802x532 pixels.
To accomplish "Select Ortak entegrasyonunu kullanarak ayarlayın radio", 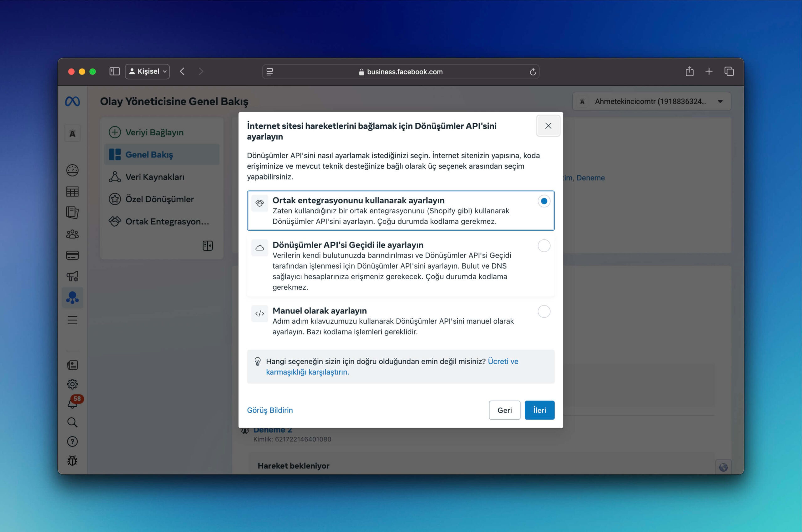I will pyautogui.click(x=544, y=201).
